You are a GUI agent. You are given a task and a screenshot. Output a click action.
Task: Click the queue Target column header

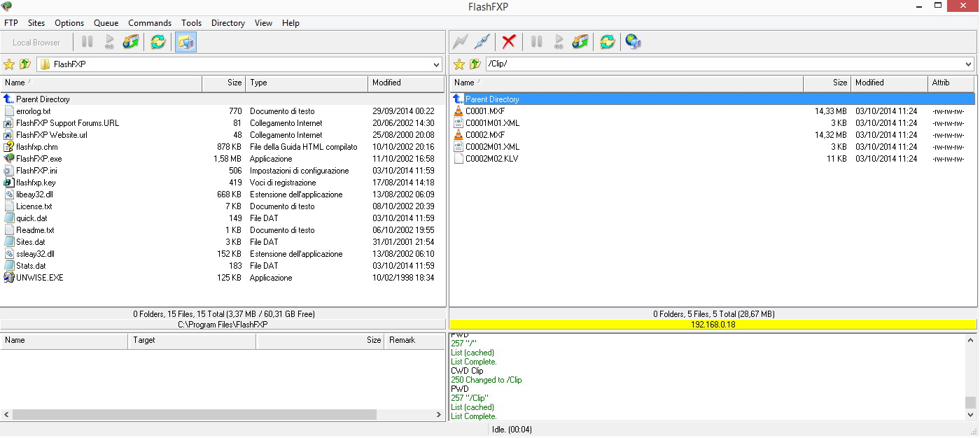tap(192, 341)
